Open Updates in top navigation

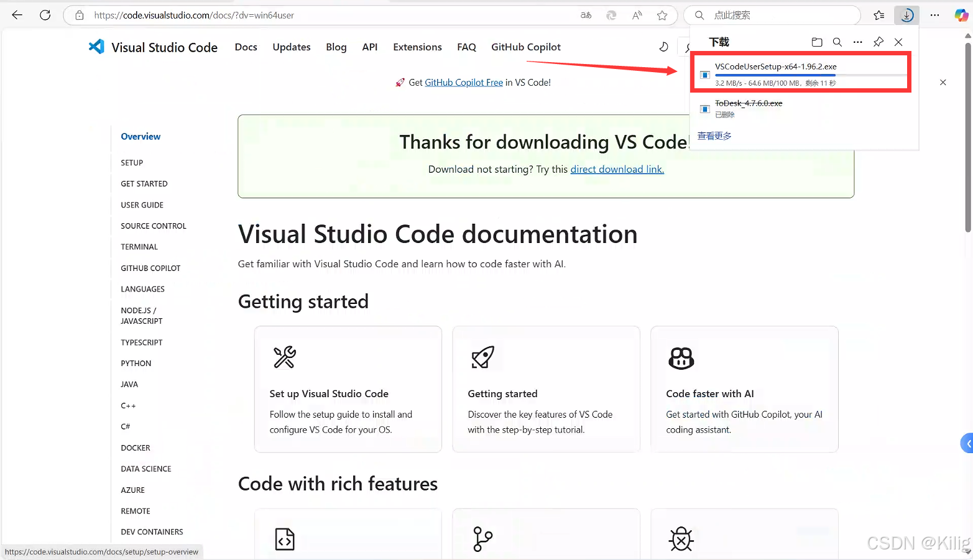tap(292, 47)
